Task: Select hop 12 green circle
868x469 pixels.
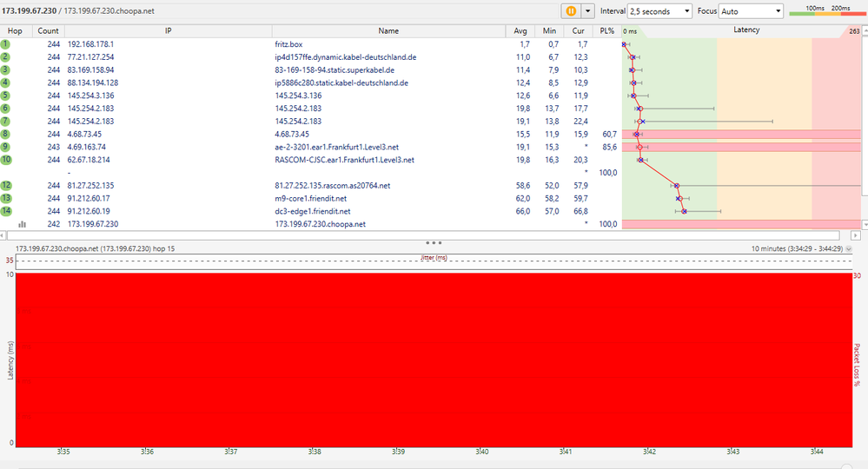Action: (x=5, y=185)
